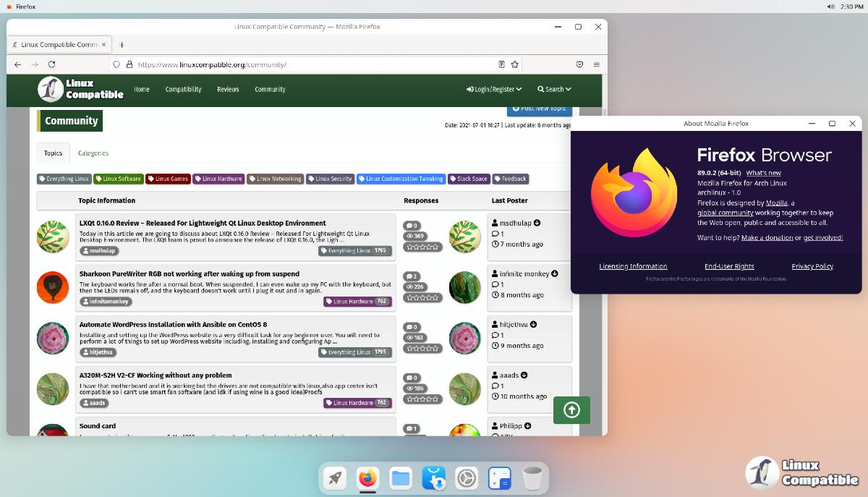Open the Firefox hamburger application menu
The width and height of the screenshot is (868, 497).
[596, 64]
